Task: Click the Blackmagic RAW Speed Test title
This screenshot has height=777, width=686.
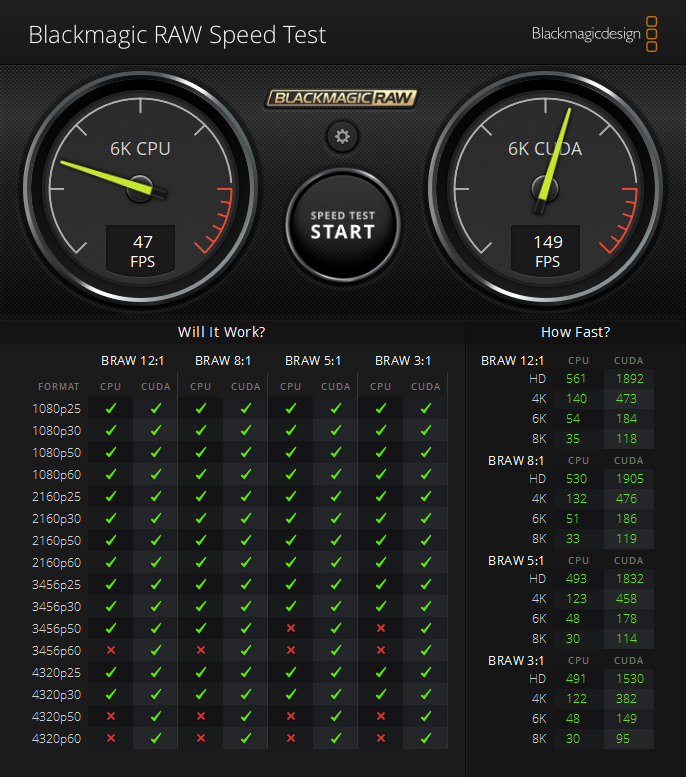Action: tap(177, 36)
